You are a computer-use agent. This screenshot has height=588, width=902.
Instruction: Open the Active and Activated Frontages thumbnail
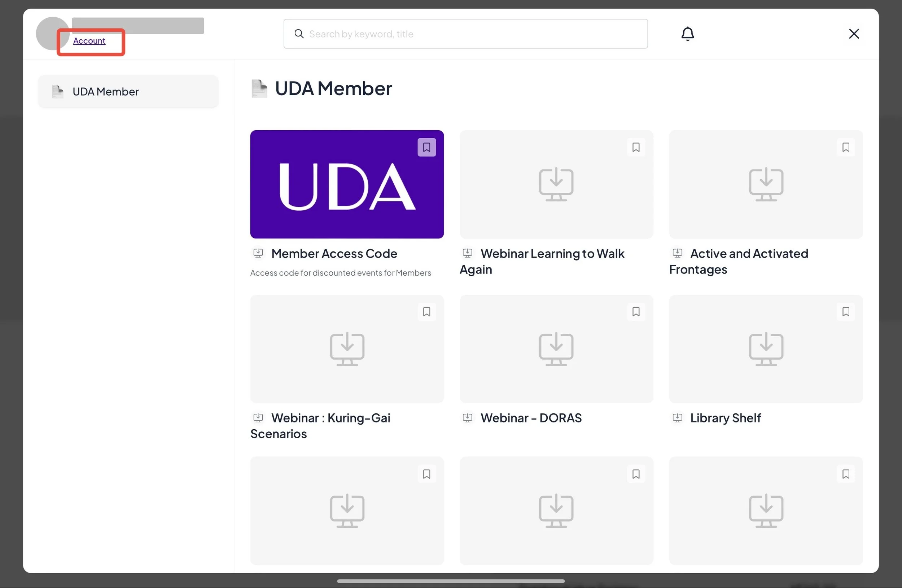(766, 184)
